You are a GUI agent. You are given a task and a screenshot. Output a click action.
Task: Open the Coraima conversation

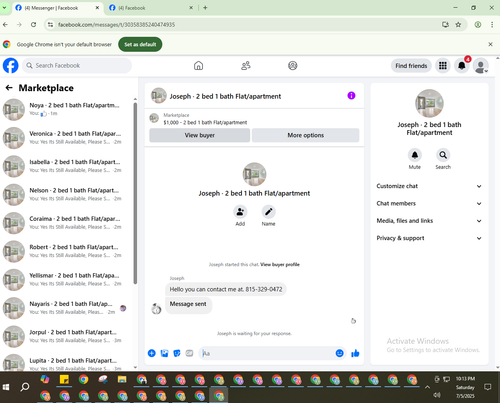67,223
